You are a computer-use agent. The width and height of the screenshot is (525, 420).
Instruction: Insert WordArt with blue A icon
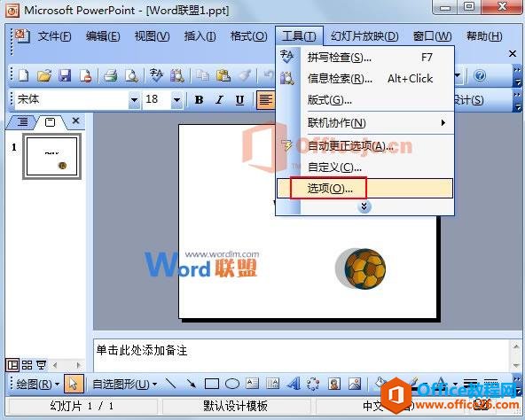click(294, 384)
